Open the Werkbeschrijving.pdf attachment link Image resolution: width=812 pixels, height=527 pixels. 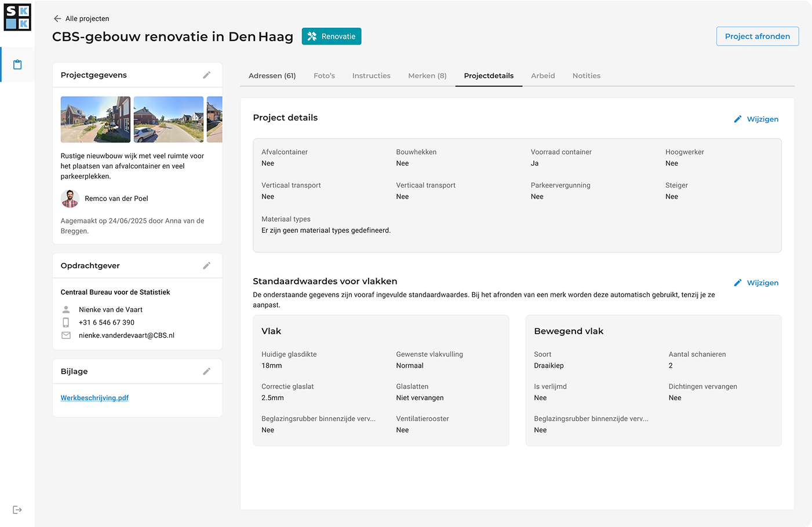[94, 398]
